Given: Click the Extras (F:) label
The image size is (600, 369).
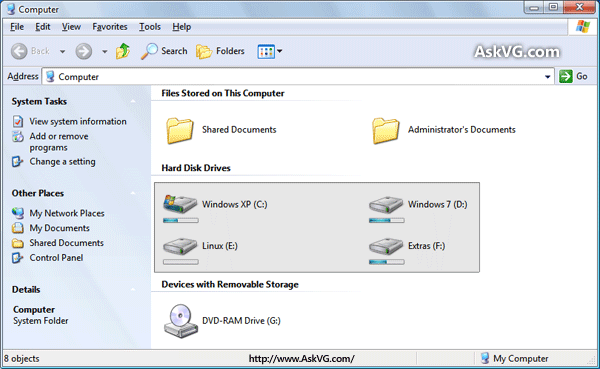Looking at the screenshot, I should [426, 246].
